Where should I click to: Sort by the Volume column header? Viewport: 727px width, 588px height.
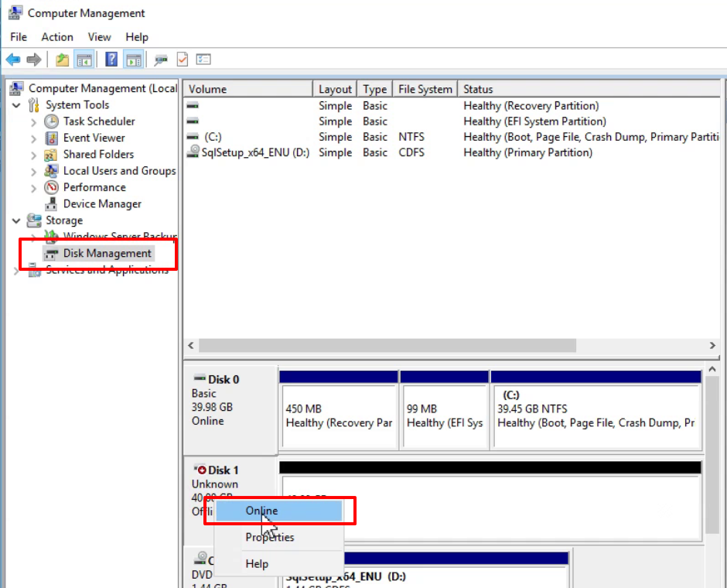[x=248, y=89]
